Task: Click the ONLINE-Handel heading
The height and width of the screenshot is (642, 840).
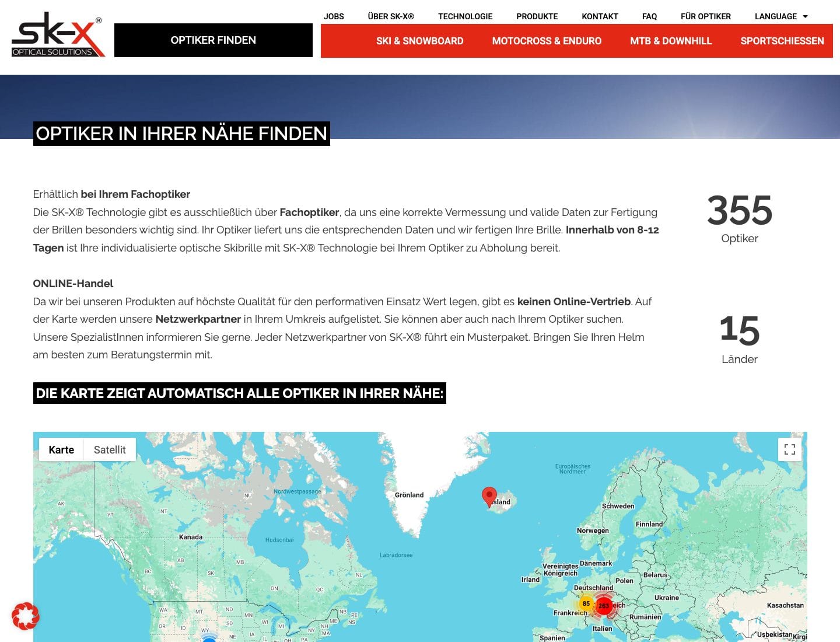Action: tap(73, 284)
